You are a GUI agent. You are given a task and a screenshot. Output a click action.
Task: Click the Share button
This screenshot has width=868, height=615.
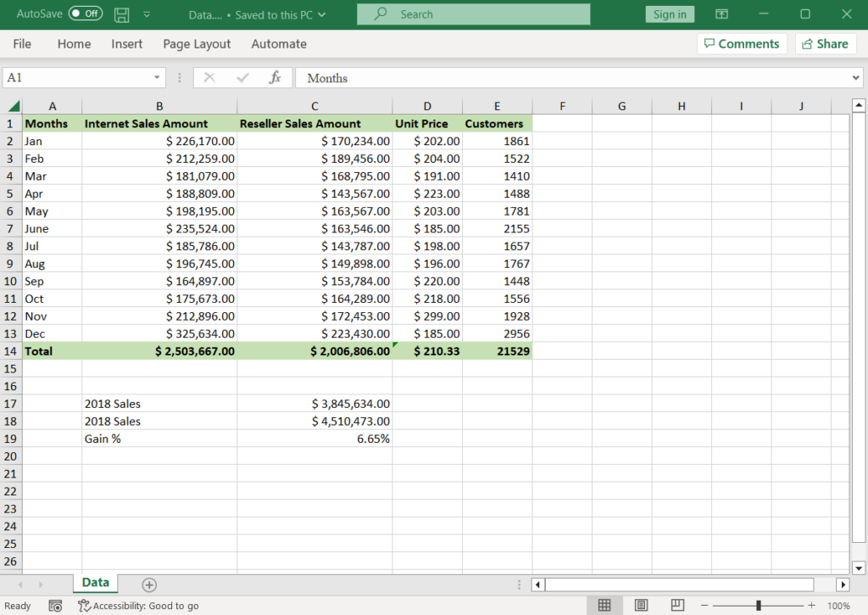tap(825, 43)
